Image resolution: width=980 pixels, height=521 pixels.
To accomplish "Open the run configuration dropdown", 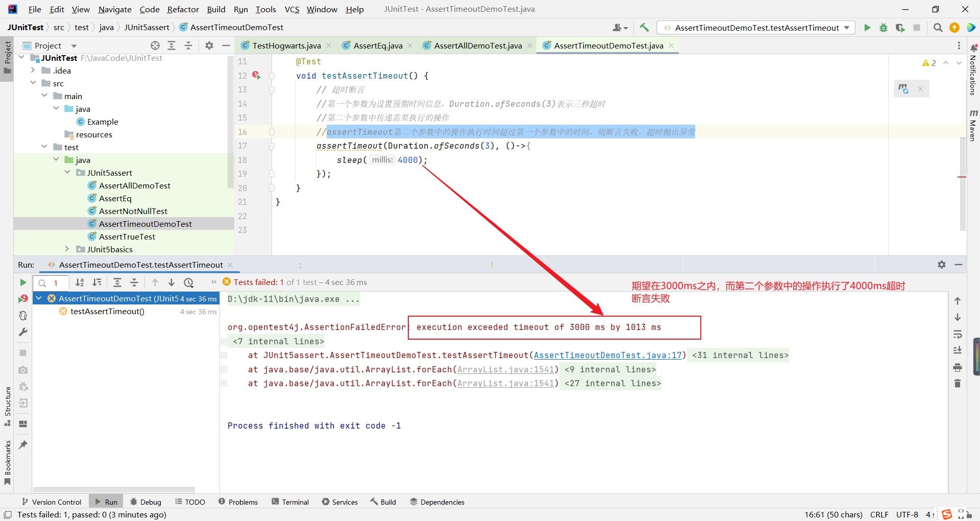I will pos(847,28).
